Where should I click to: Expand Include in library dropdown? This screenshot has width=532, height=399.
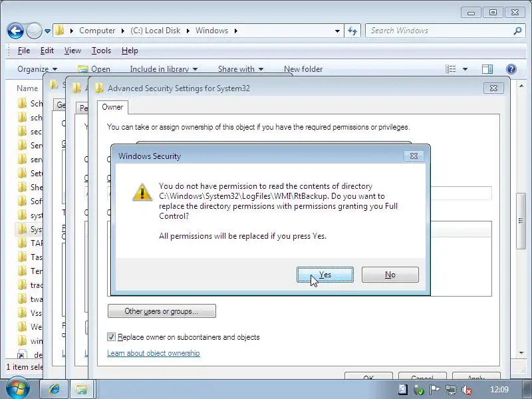(x=164, y=69)
